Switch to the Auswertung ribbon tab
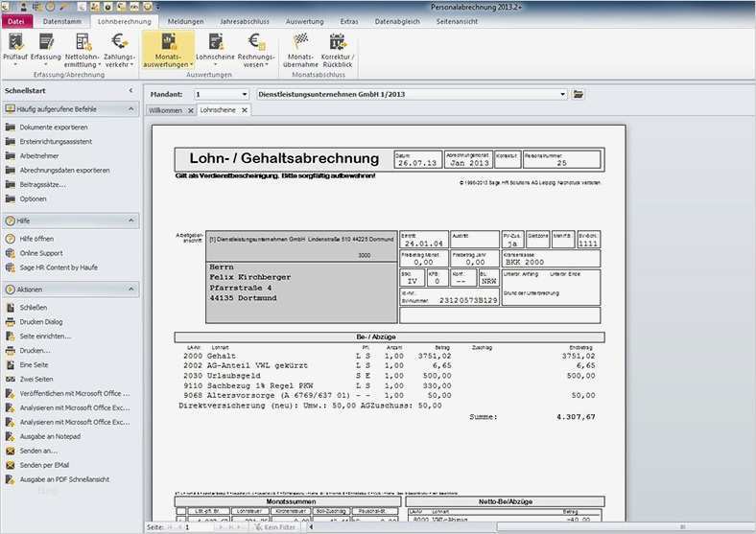 [304, 21]
